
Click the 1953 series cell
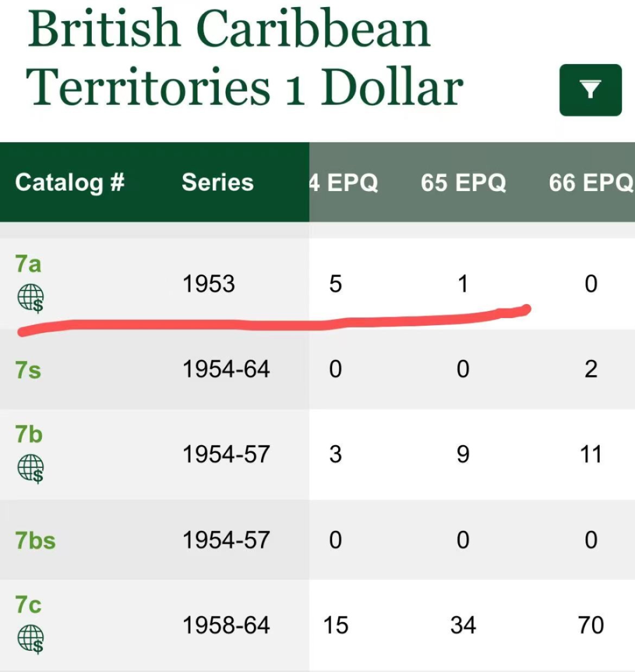[x=209, y=284]
